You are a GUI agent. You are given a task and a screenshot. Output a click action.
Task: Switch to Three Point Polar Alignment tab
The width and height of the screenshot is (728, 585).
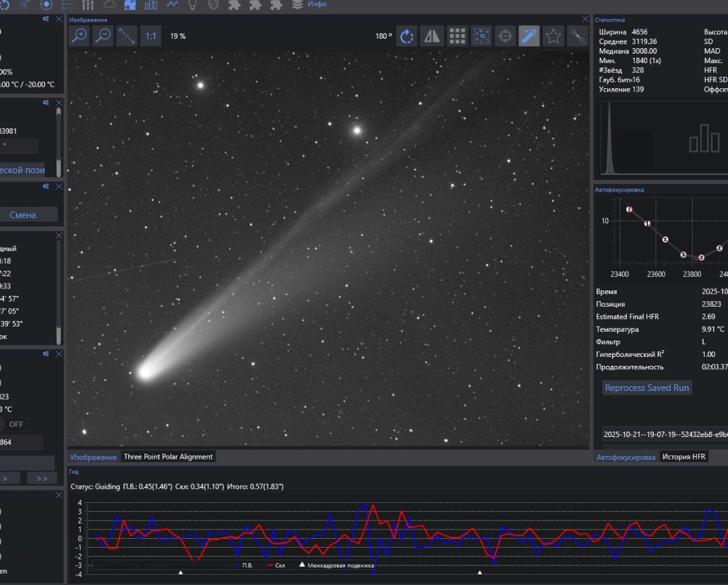(168, 457)
